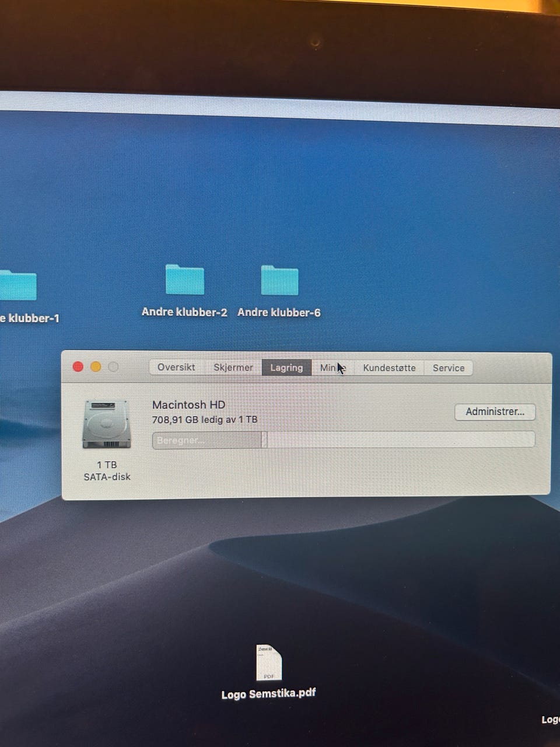This screenshot has height=747, width=560.
Task: Click the Macintosh HD volume name
Action: [x=188, y=404]
